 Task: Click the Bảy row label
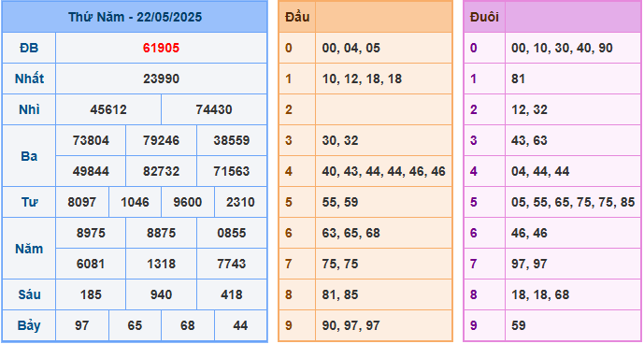coord(29,326)
